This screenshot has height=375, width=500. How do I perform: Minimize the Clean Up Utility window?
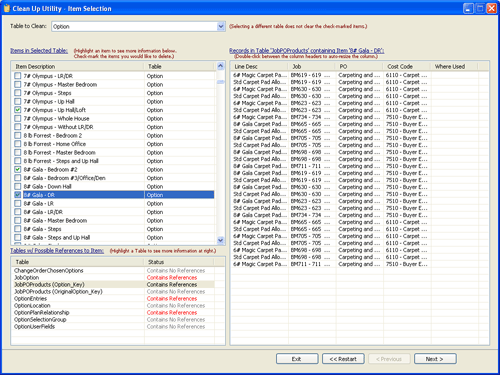(x=468, y=8)
